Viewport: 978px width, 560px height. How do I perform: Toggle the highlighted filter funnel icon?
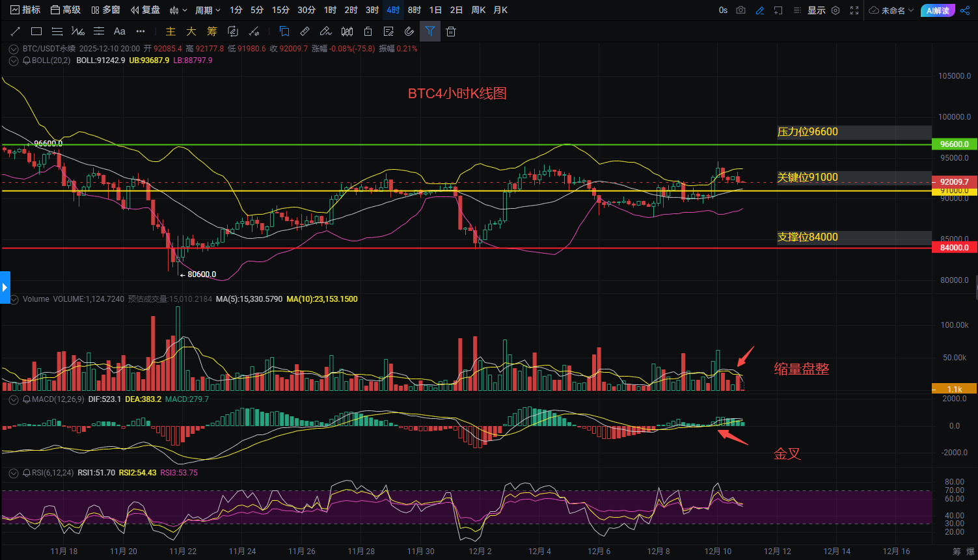(x=430, y=31)
